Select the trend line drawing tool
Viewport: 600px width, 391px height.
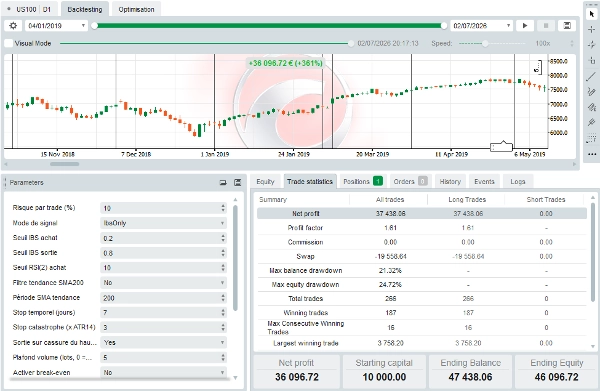(x=592, y=76)
